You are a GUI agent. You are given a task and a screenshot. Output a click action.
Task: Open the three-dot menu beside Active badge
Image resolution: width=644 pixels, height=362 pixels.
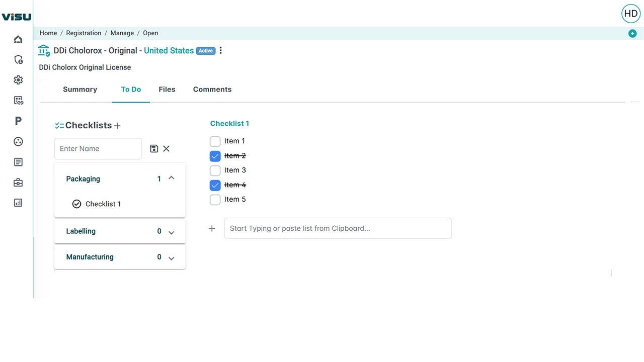220,51
